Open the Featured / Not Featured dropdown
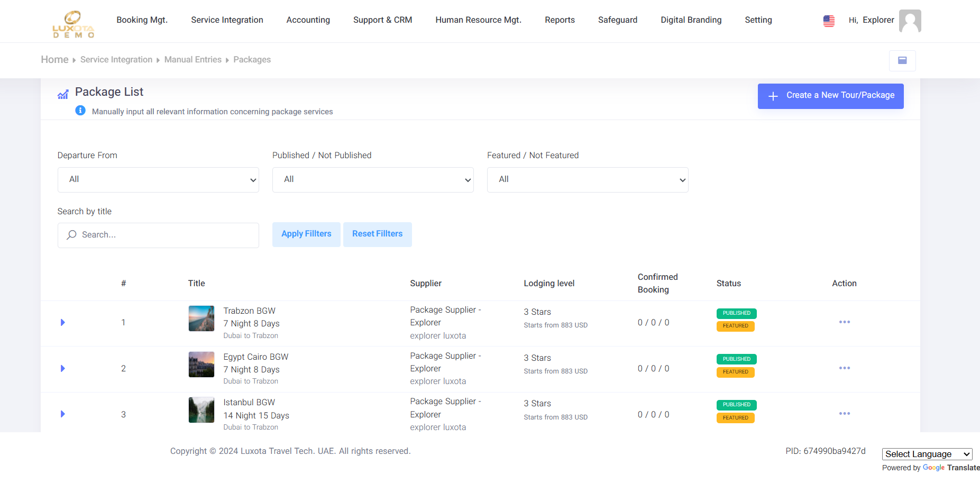 (587, 180)
